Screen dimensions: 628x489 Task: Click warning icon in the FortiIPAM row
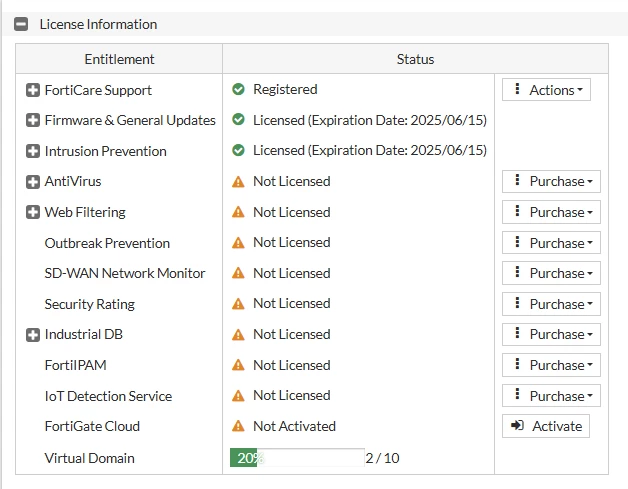point(238,365)
